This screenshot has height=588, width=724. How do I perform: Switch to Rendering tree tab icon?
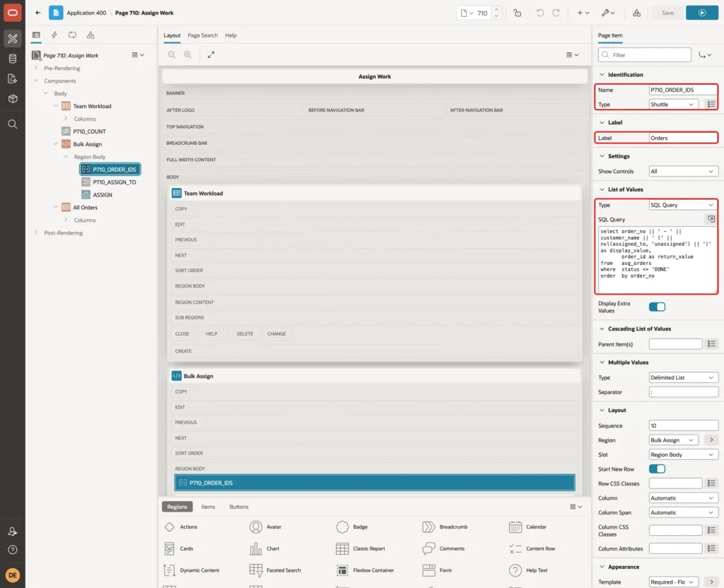[36, 35]
